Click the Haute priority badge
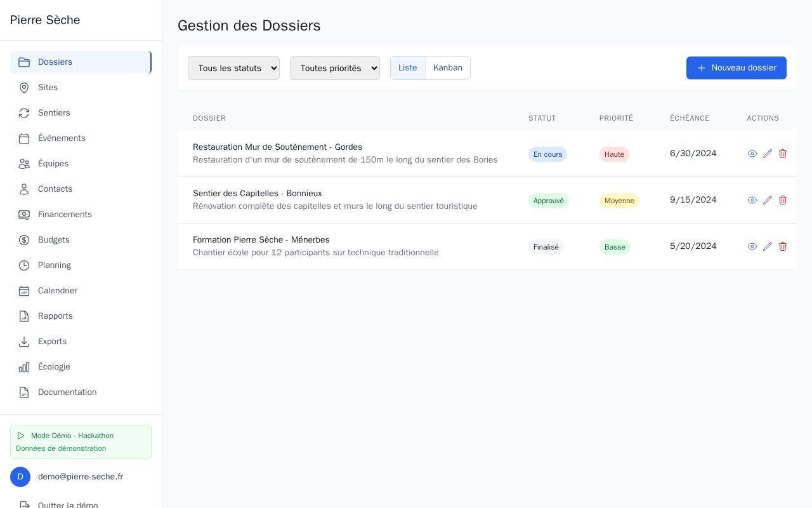The height and width of the screenshot is (508, 812). tap(614, 154)
